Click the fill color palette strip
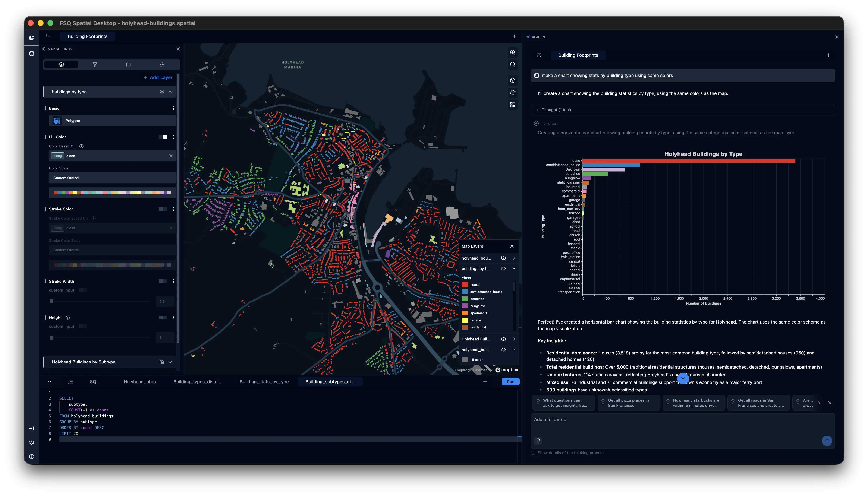 [113, 193]
